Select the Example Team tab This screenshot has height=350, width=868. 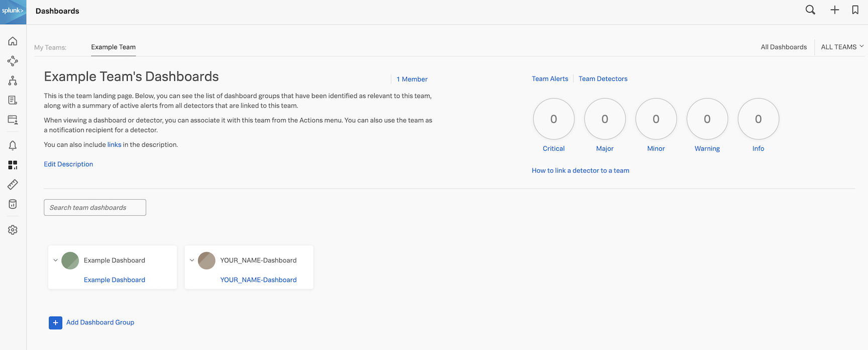(x=113, y=47)
